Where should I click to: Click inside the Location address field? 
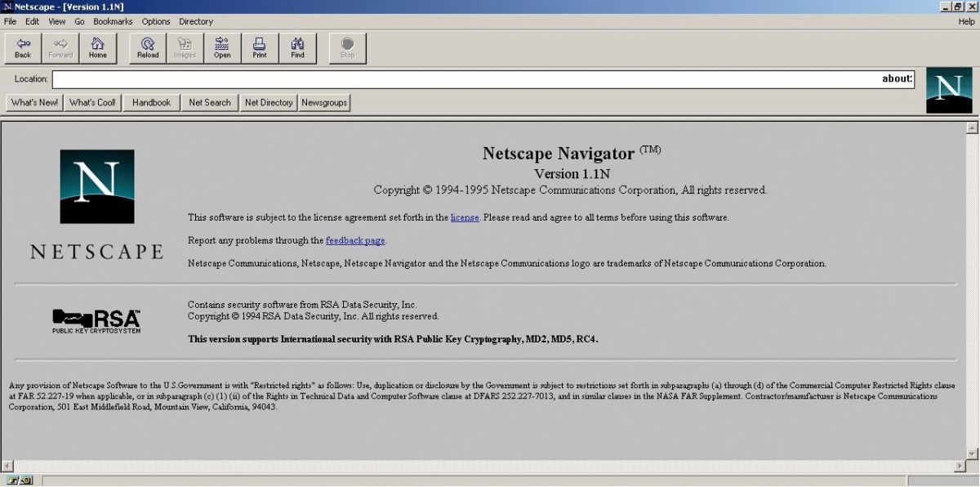483,79
